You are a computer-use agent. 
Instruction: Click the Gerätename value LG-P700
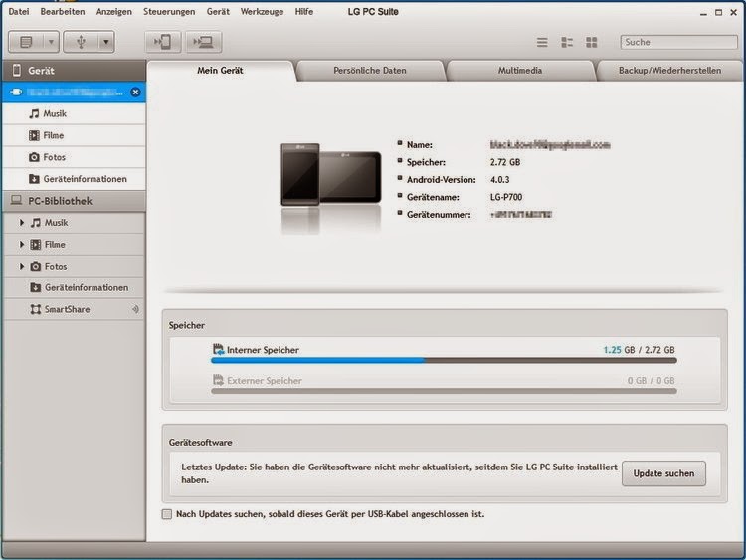point(506,197)
